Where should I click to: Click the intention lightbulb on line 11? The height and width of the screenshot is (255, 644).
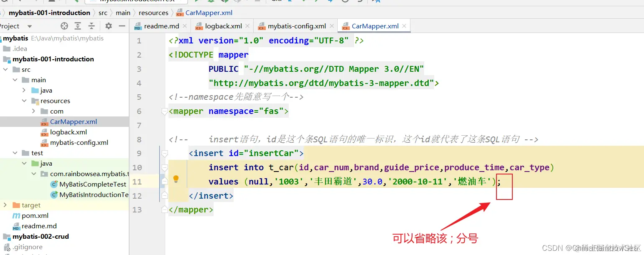176,179
